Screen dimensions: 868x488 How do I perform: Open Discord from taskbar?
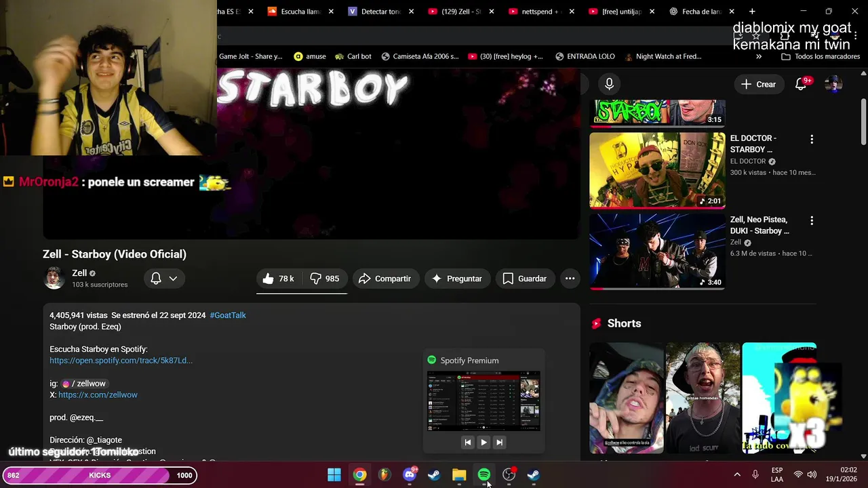point(410,474)
